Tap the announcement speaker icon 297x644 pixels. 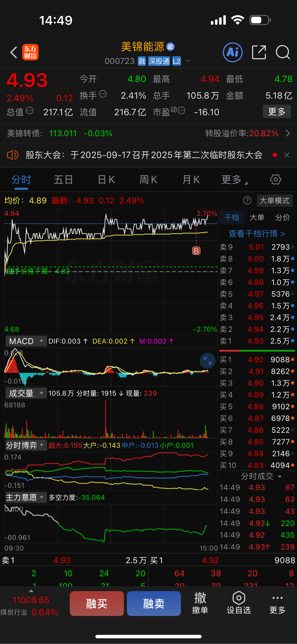click(12, 155)
